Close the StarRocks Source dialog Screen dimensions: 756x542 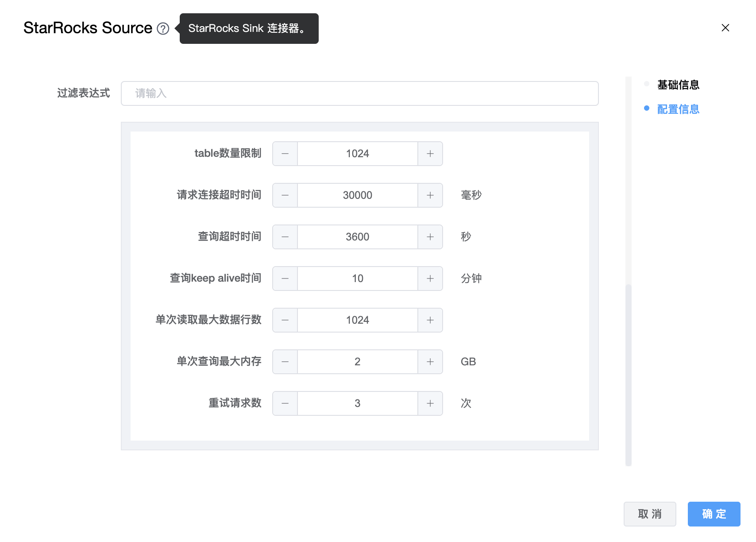(725, 28)
